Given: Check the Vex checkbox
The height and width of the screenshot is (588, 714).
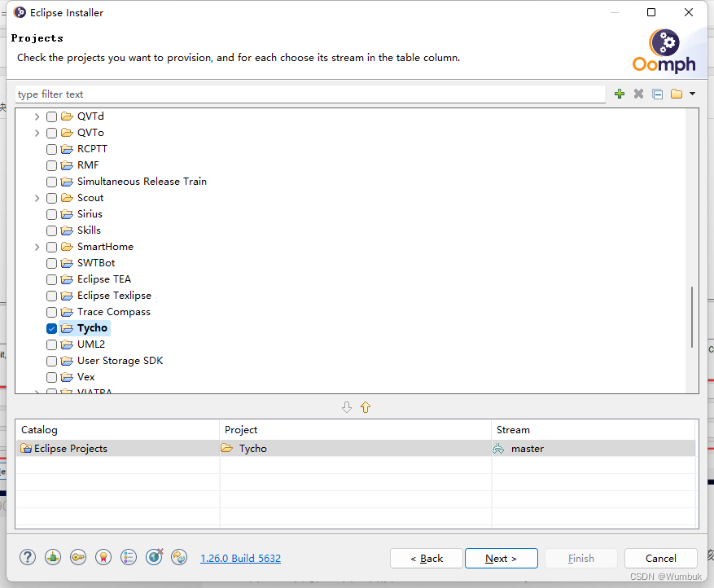Looking at the screenshot, I should coord(51,378).
